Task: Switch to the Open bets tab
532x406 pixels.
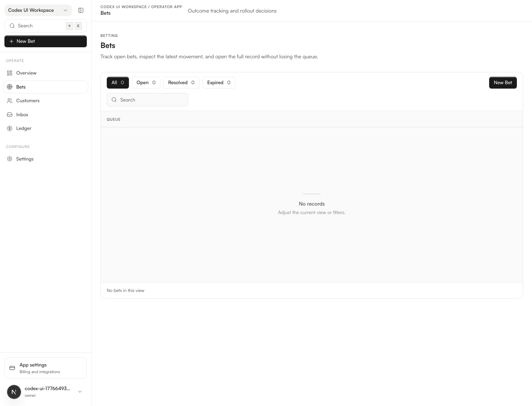Action: [x=146, y=83]
